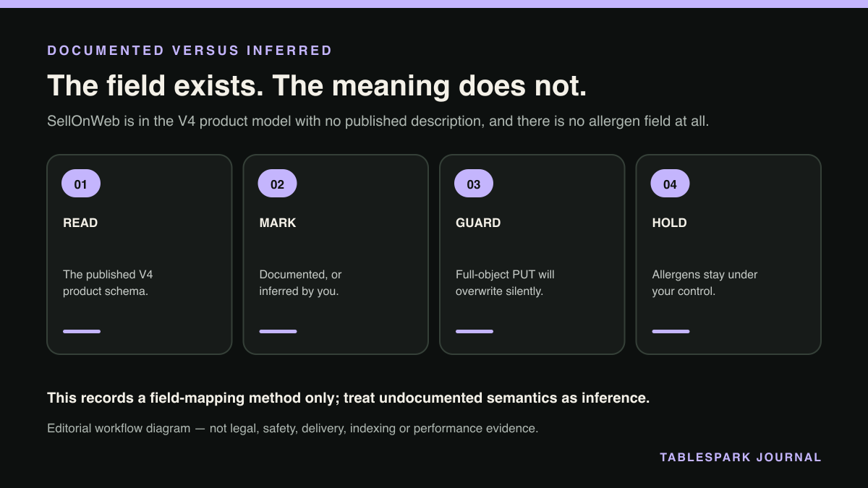Click the SellOnWeb subtitle sentence
Image resolution: width=868 pixels, height=488 pixels.
[x=378, y=121]
